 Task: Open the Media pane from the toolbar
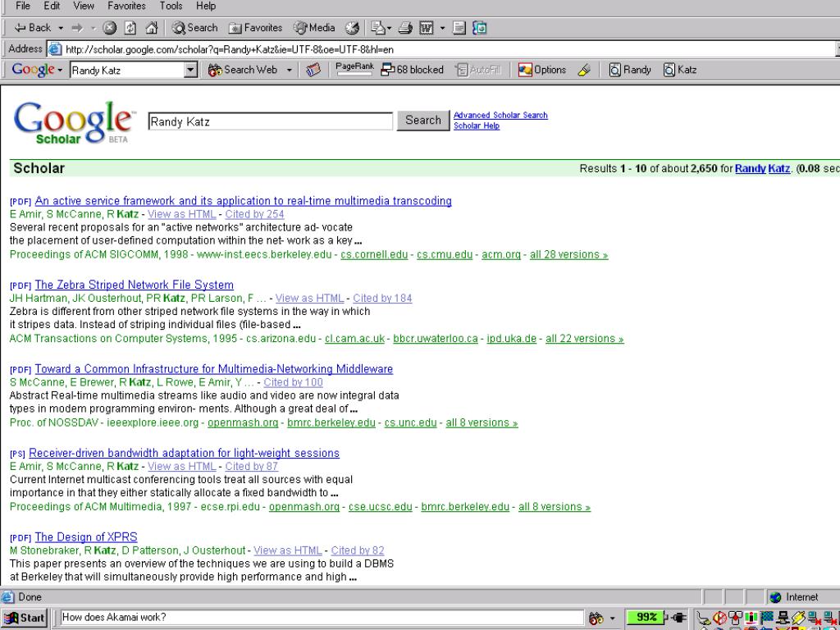[314, 28]
